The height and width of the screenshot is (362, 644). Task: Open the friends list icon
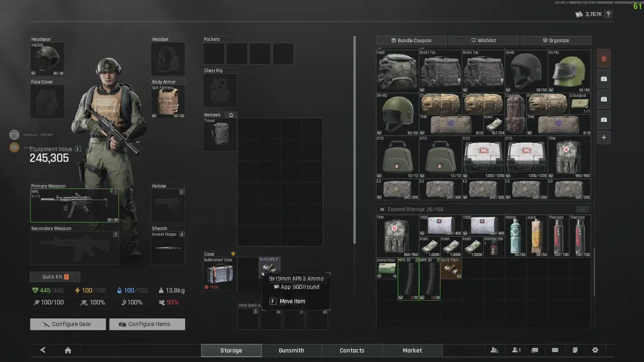coord(495,350)
